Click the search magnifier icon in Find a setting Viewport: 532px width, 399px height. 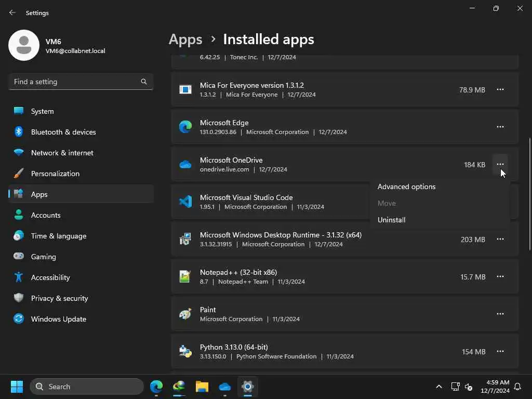click(x=144, y=82)
